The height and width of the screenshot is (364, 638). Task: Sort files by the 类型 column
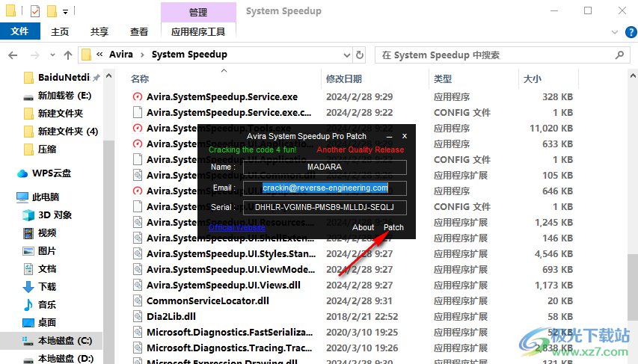pyautogui.click(x=442, y=79)
